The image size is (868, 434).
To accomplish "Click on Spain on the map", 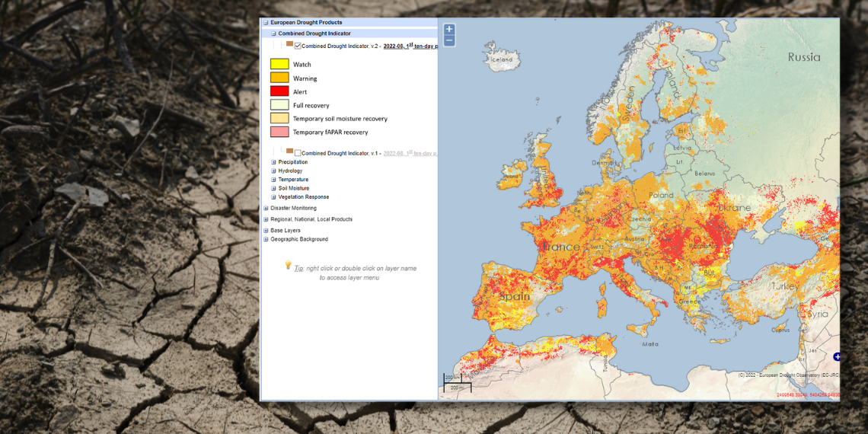I will coord(515,295).
